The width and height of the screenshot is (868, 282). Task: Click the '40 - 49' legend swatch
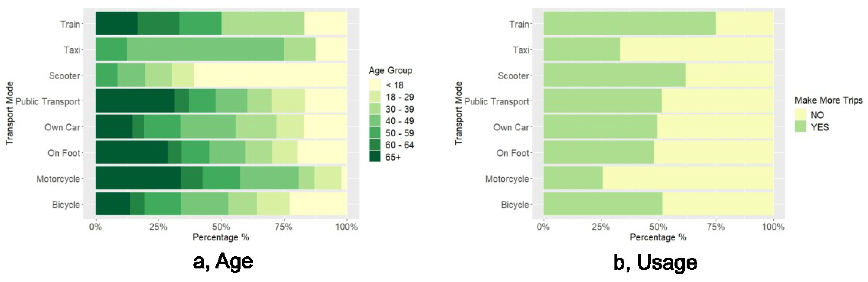(x=375, y=121)
